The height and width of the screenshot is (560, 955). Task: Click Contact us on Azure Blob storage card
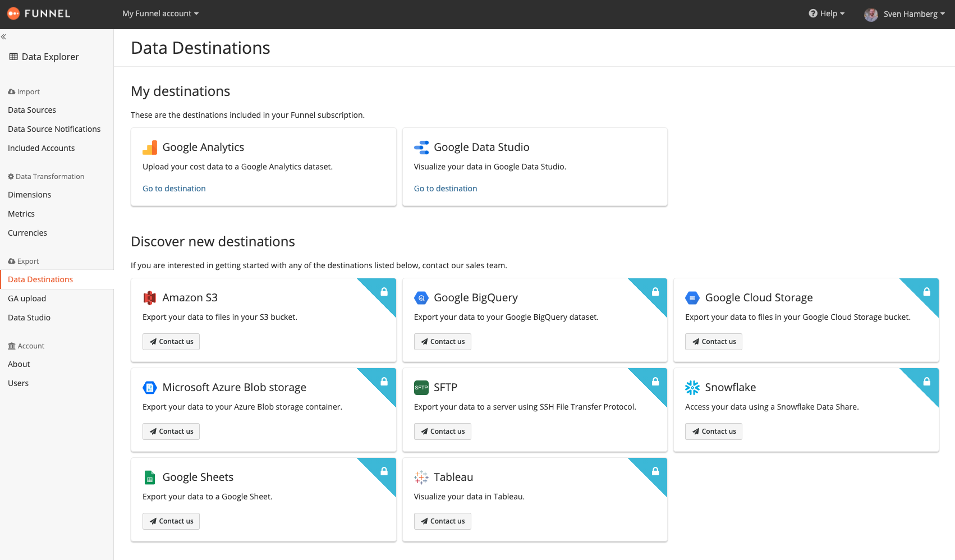tap(171, 432)
